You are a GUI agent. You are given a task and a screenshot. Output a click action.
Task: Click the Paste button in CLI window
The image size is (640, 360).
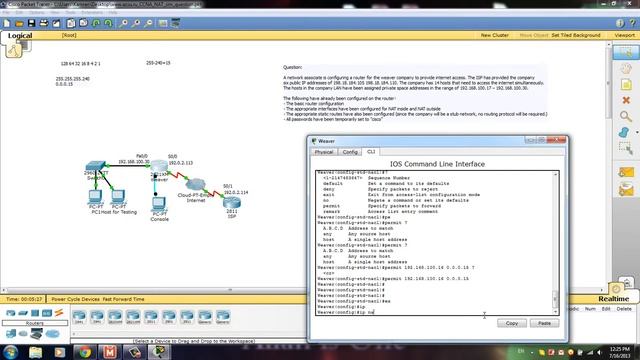(x=544, y=323)
